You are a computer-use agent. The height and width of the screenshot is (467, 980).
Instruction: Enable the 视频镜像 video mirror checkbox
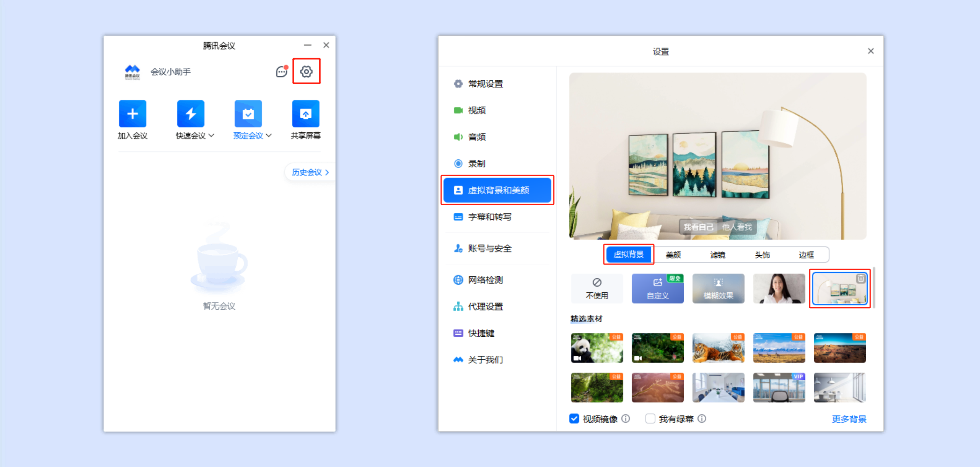tap(574, 419)
